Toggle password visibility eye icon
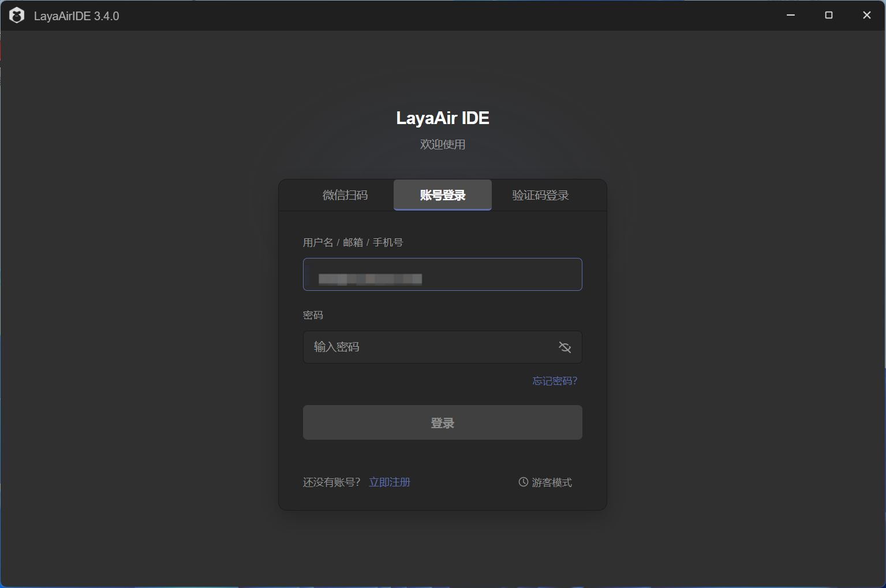This screenshot has width=886, height=588. [565, 347]
